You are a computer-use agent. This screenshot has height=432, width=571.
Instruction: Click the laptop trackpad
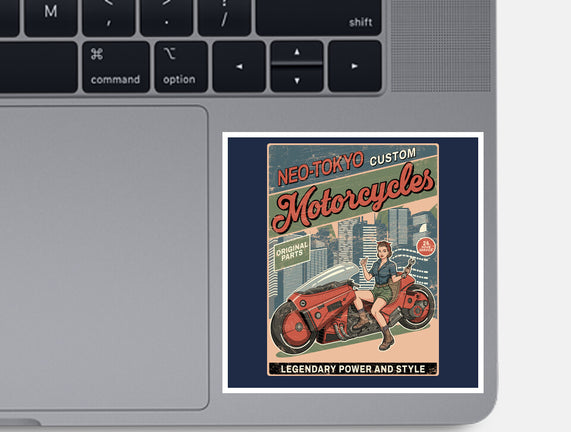(103, 258)
